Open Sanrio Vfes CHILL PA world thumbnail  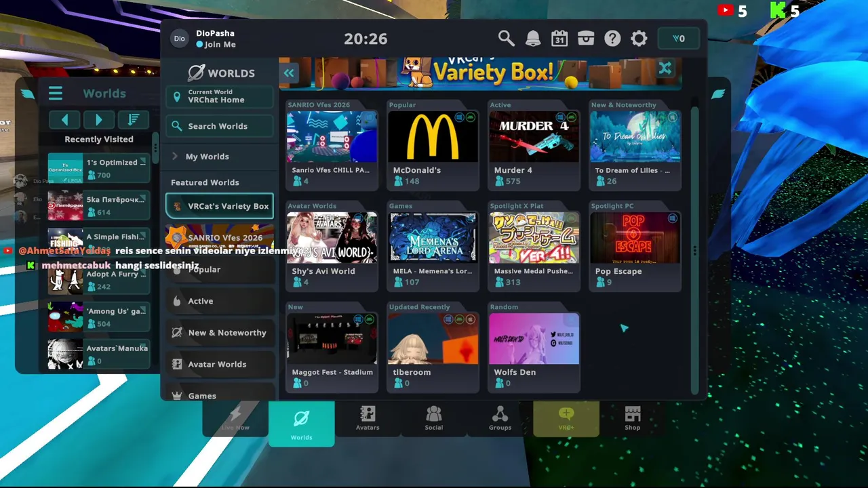coord(332,137)
